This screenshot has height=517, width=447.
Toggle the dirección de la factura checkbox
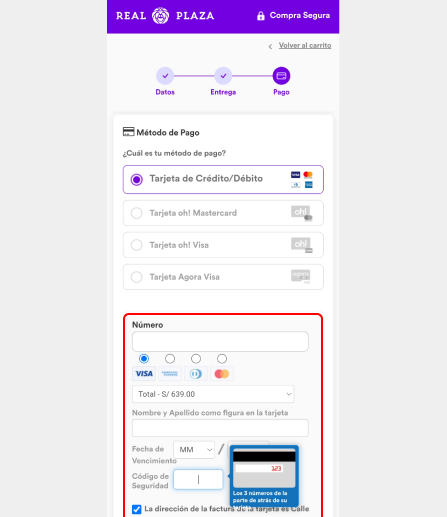[136, 509]
